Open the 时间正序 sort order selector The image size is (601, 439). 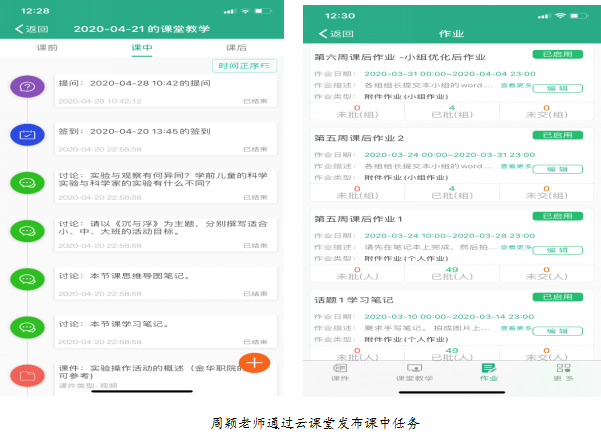click(245, 66)
